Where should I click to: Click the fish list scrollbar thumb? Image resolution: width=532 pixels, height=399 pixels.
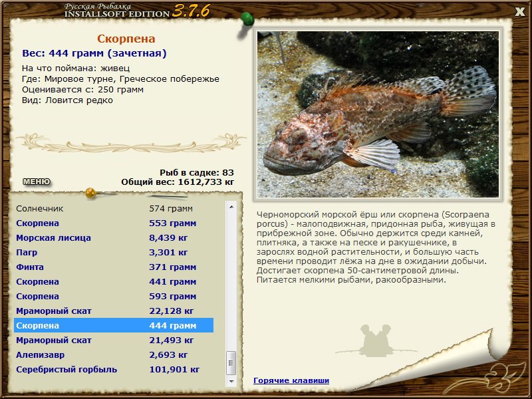(x=231, y=363)
